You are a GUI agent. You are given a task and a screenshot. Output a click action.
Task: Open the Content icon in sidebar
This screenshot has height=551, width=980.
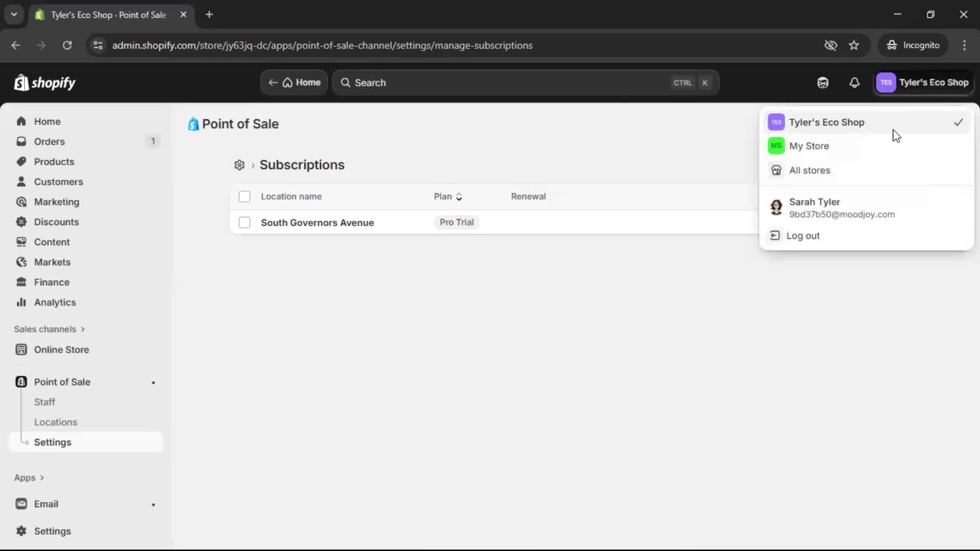pyautogui.click(x=21, y=242)
